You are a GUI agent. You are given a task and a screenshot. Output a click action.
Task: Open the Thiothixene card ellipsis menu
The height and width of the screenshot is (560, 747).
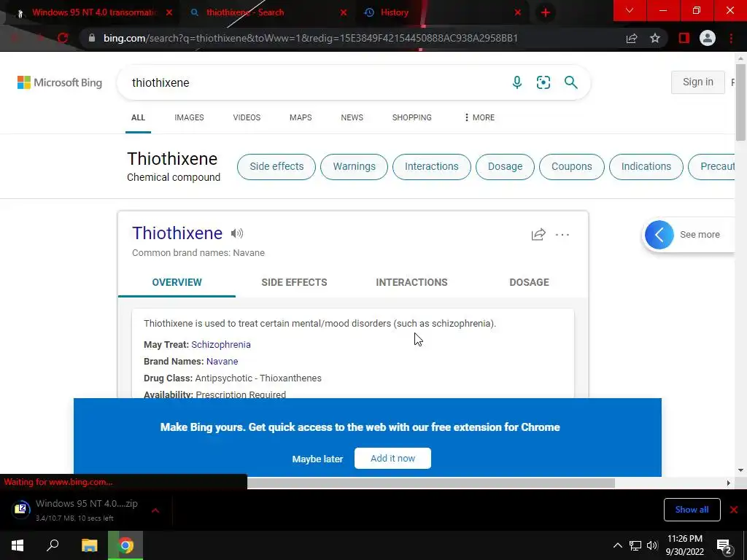562,234
